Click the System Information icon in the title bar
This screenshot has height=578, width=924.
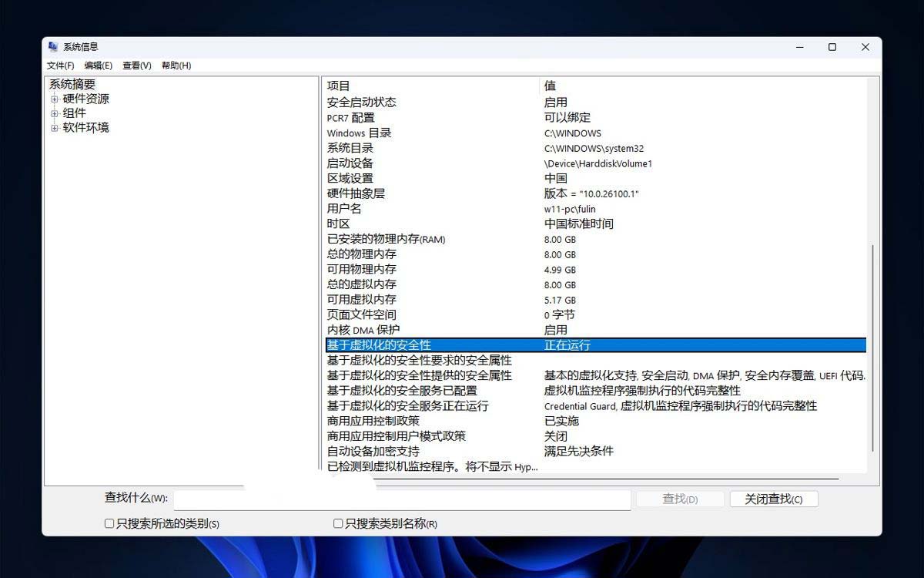[54, 46]
